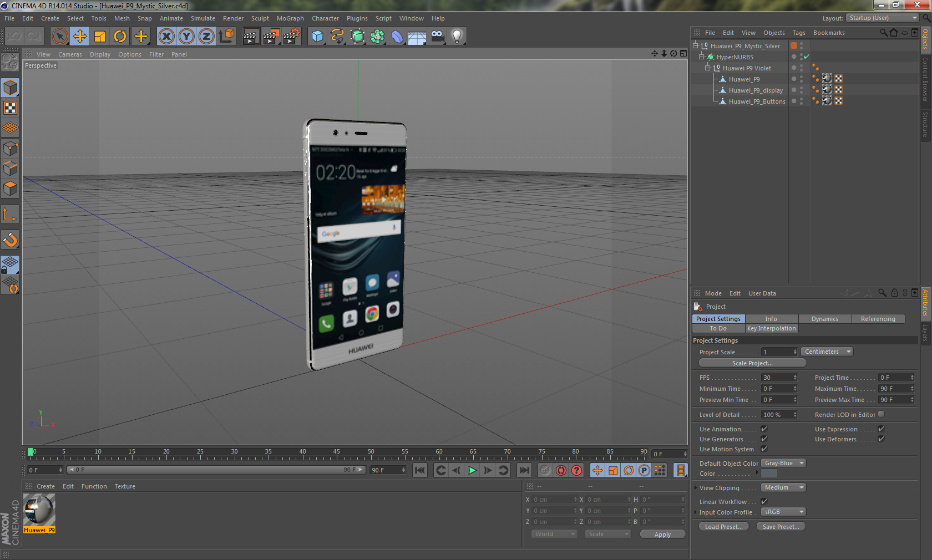The height and width of the screenshot is (560, 932).
Task: Open the World coordinate dropdown
Action: coord(554,534)
